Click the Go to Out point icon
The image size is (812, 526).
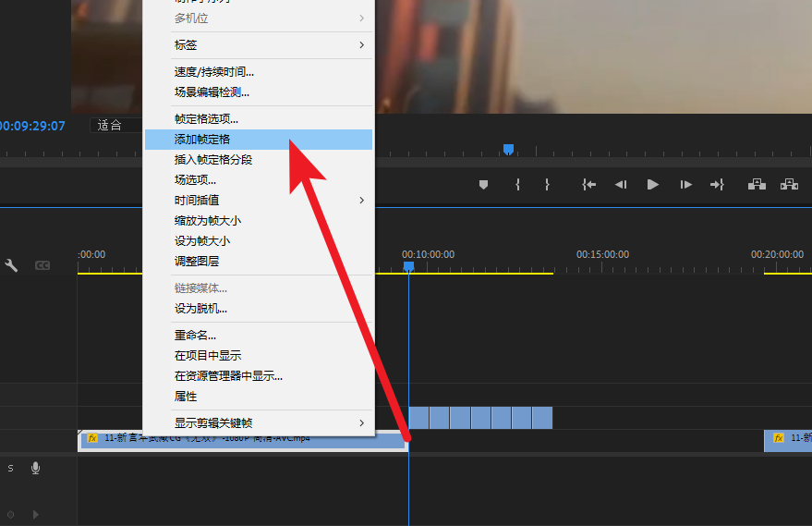coord(717,185)
